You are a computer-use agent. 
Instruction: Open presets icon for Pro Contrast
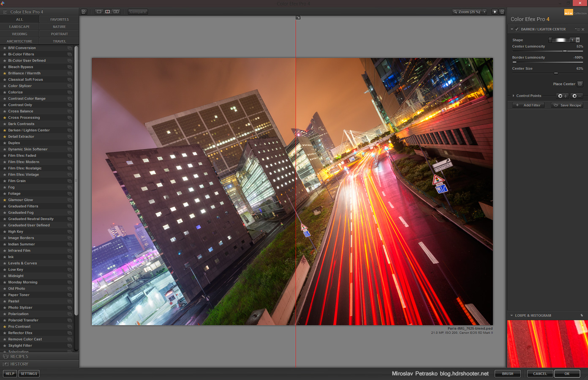[x=70, y=327]
